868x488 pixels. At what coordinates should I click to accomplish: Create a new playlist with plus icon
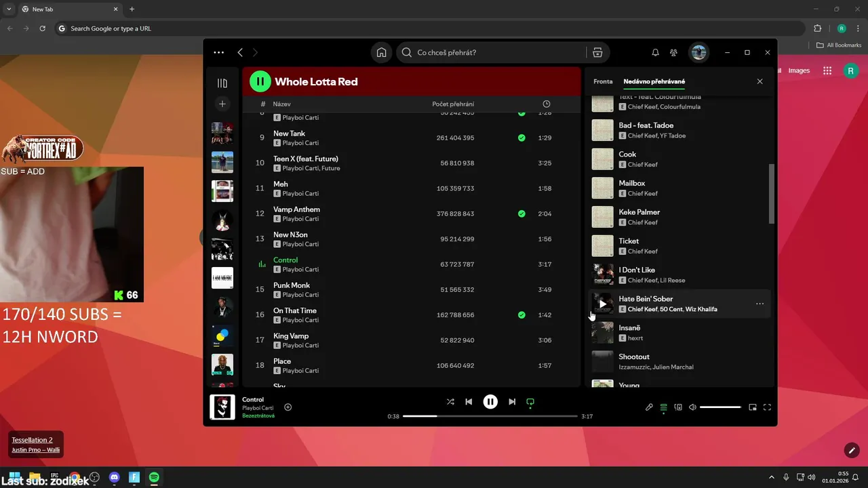point(222,104)
